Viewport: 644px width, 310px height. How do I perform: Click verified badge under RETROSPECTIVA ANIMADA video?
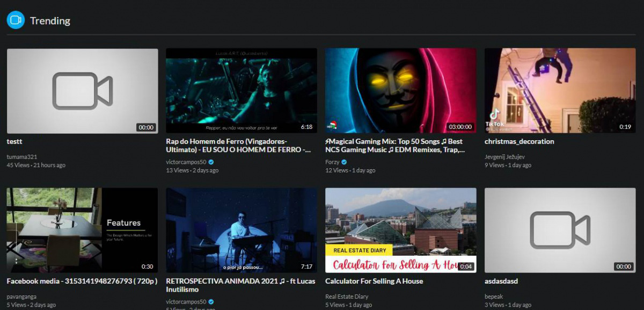pos(211,302)
